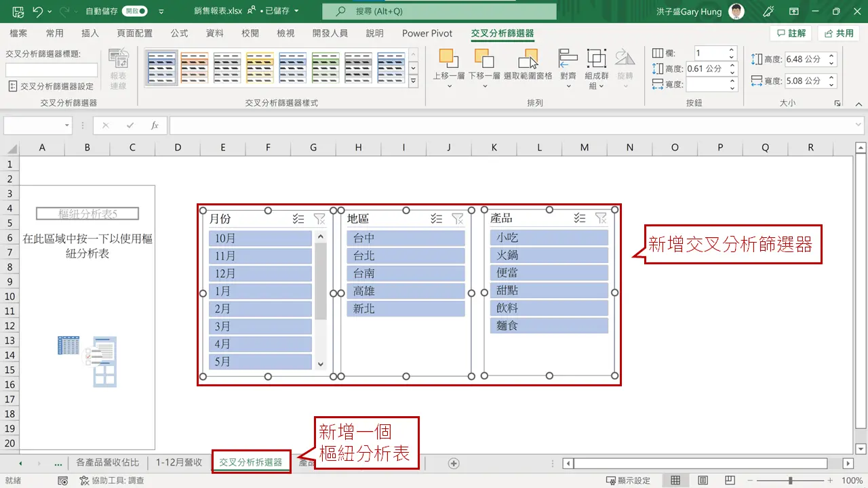Expand the slicer styles gallery
The height and width of the screenshot is (488, 868).
click(414, 81)
